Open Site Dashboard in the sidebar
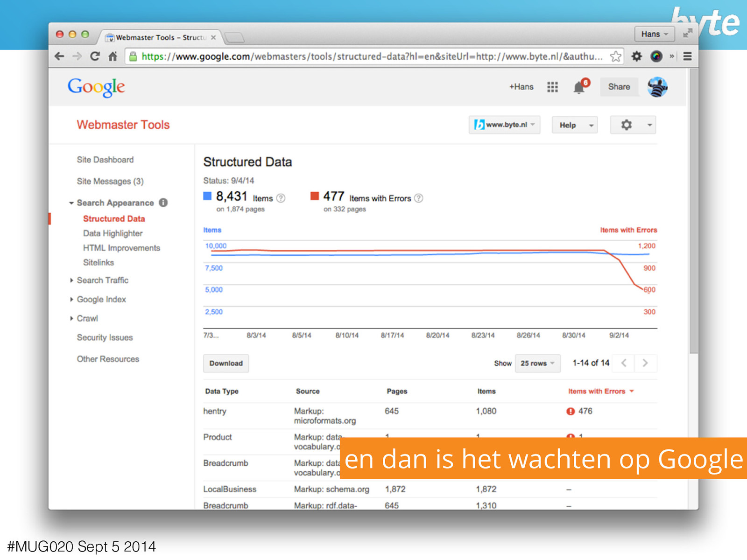The width and height of the screenshot is (747, 560). [105, 160]
